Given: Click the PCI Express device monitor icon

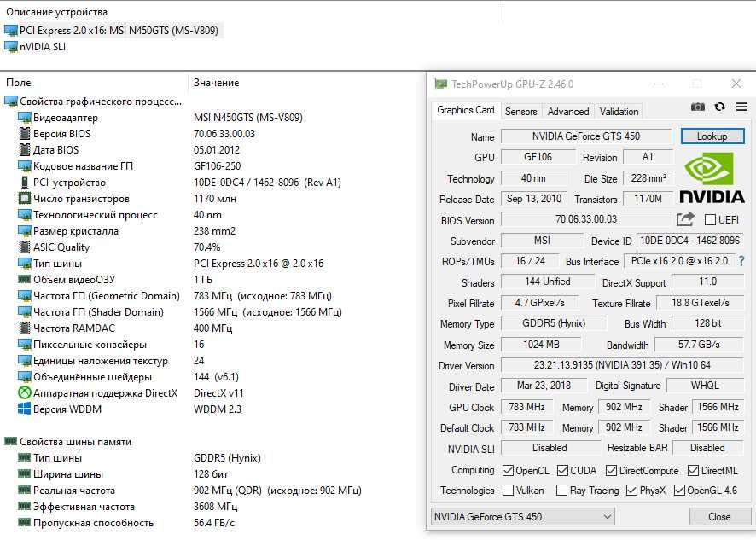Looking at the screenshot, I should coord(10,31).
